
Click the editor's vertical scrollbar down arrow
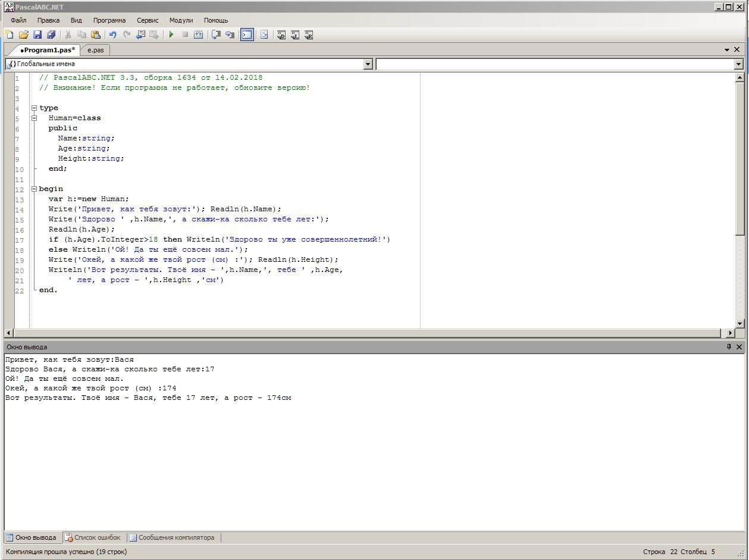click(x=739, y=324)
